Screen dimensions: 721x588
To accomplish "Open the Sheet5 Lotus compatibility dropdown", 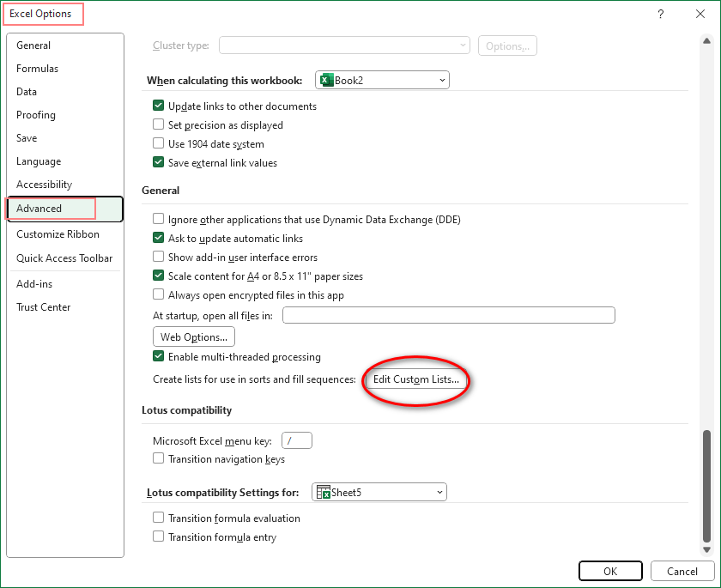I will 379,492.
